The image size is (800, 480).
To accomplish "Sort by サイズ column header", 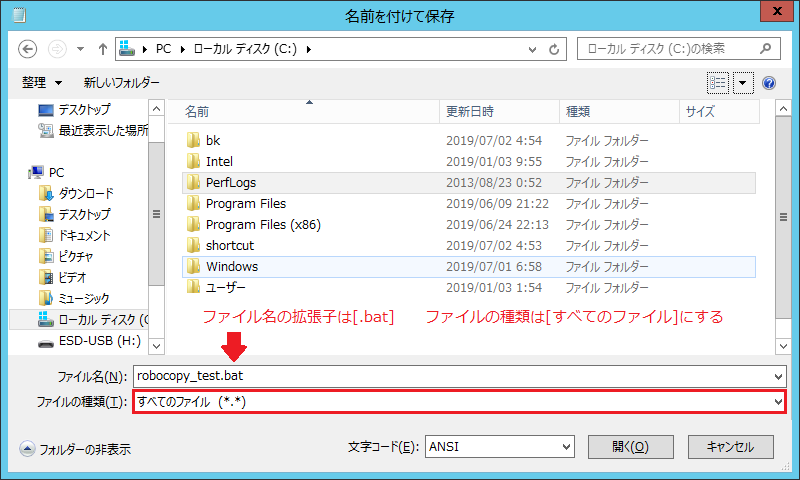I will 719,112.
